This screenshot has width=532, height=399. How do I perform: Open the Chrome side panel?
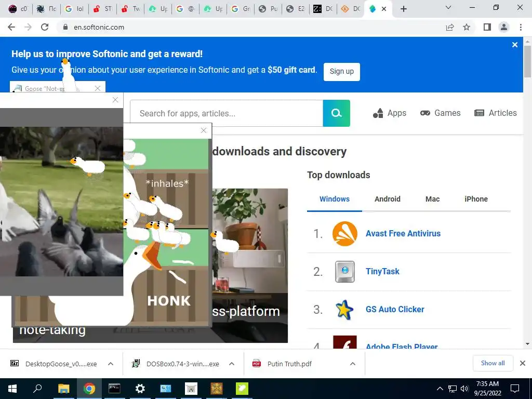[487, 27]
